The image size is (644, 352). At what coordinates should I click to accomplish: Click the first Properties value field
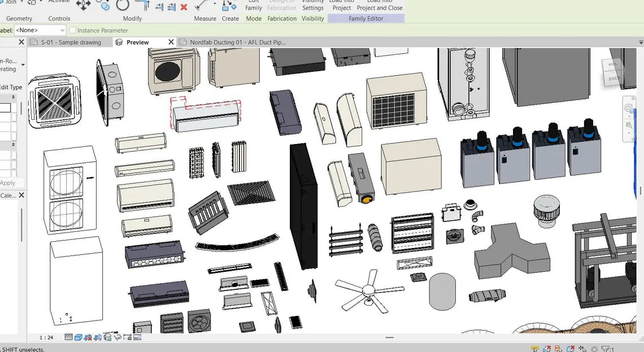click(x=5, y=107)
